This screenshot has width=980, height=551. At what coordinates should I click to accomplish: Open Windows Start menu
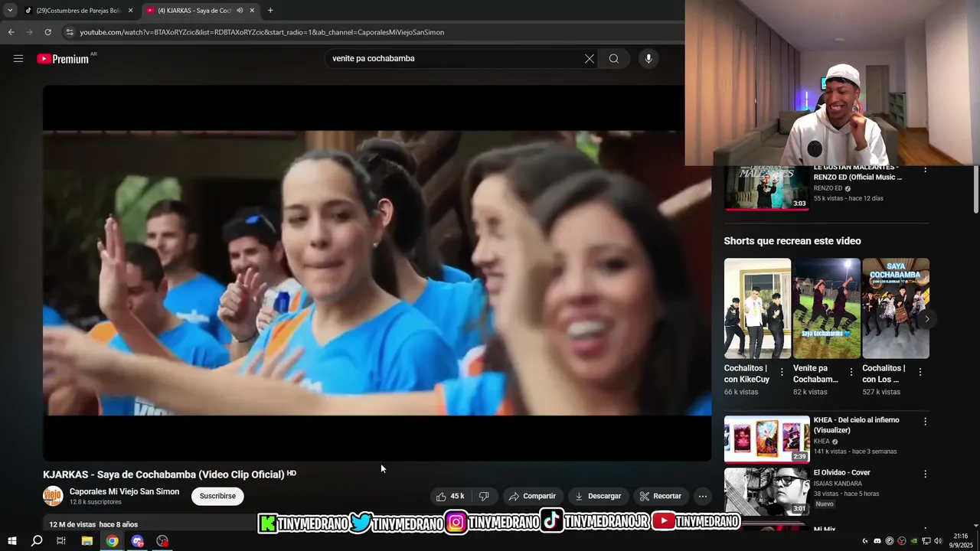coord(11,541)
